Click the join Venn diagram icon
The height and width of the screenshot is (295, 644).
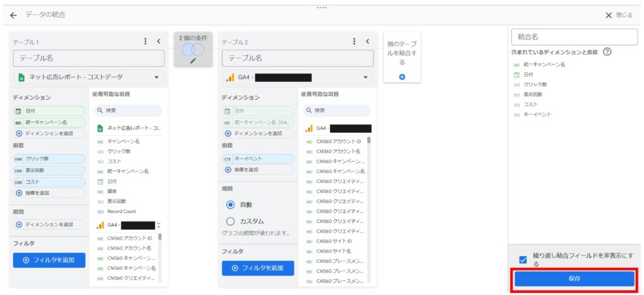click(193, 49)
